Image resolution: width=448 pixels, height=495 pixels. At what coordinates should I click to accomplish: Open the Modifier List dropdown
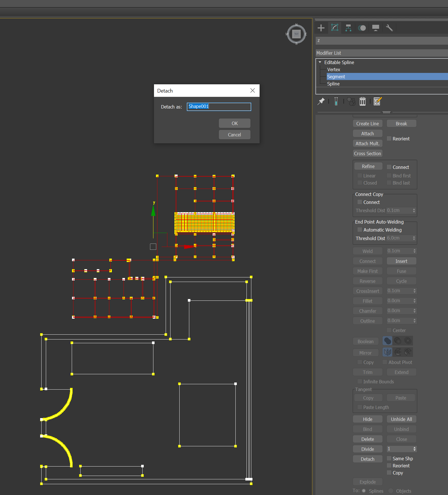point(382,53)
